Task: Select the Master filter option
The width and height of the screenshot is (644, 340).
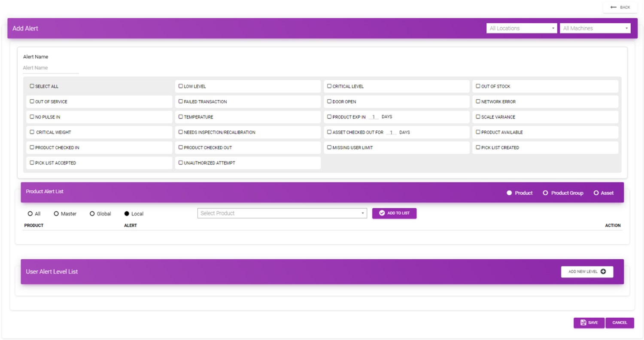Action: [56, 213]
